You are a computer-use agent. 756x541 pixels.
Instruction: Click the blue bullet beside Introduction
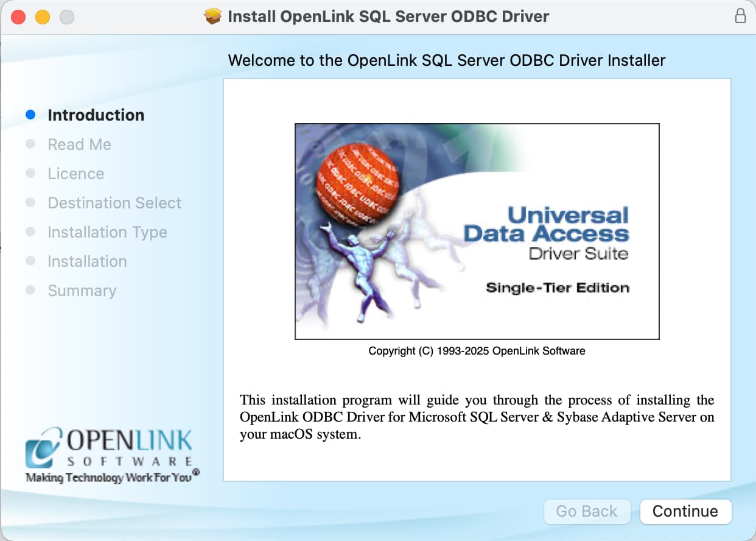click(30, 115)
